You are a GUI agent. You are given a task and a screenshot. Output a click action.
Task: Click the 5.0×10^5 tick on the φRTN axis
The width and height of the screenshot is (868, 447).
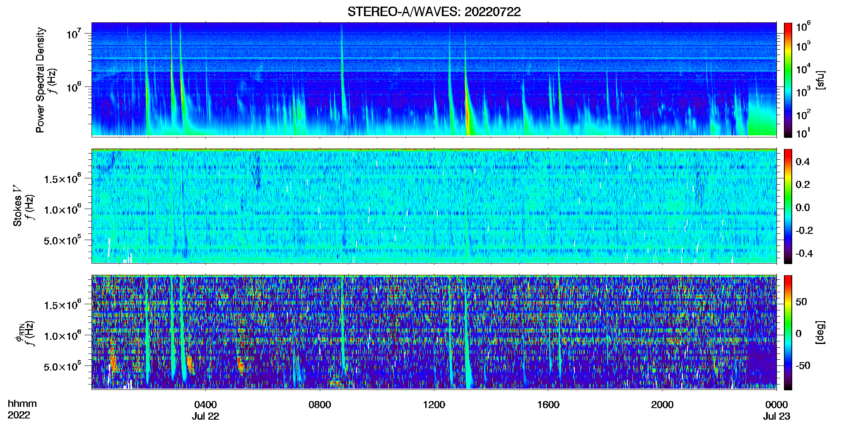click(x=63, y=366)
